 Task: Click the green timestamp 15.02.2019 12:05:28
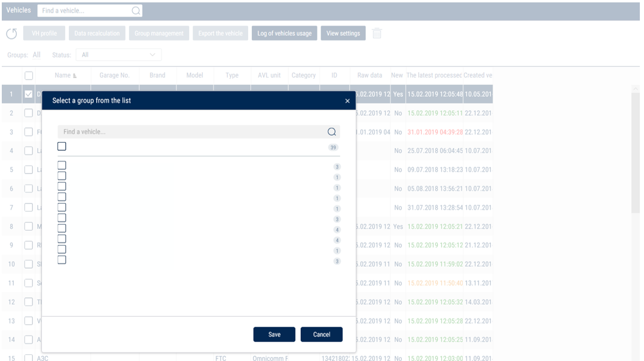point(435,321)
